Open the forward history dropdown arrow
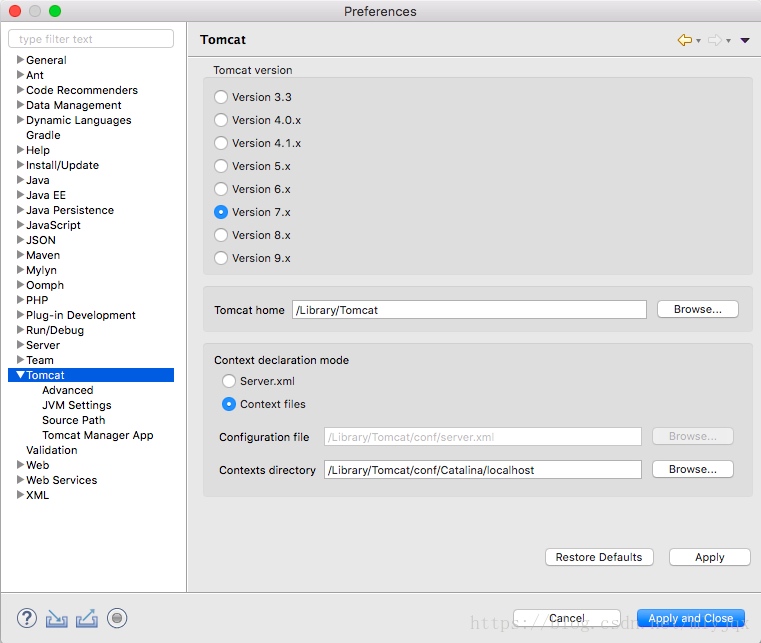This screenshot has width=761, height=643. pyautogui.click(x=728, y=41)
